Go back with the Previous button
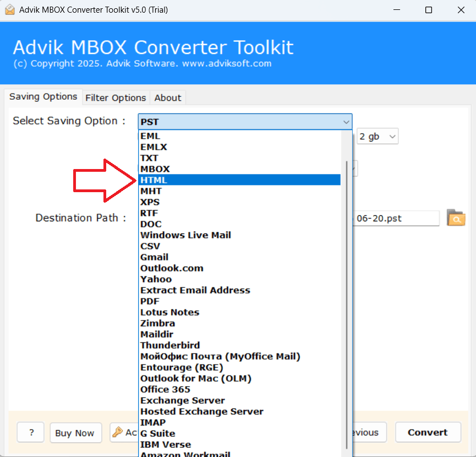Screen dimensions: 476x457 click(369, 432)
